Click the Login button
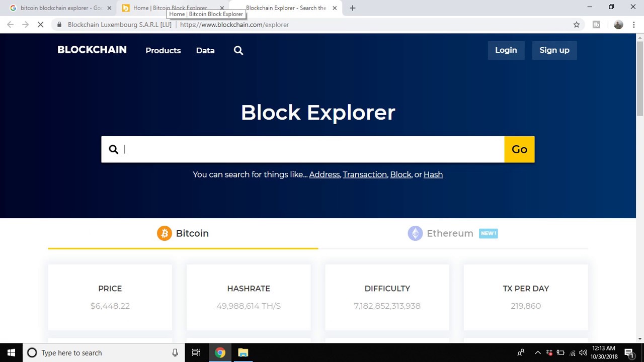The image size is (644, 362). pos(506,50)
